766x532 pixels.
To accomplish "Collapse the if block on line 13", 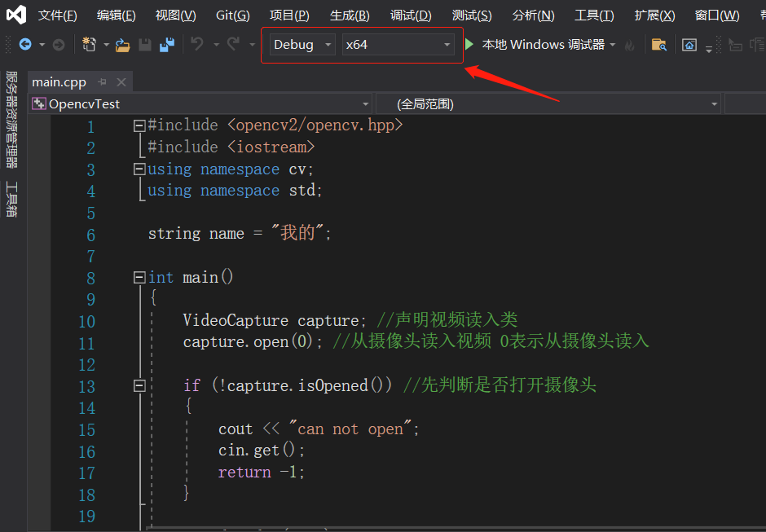I will pos(139,385).
